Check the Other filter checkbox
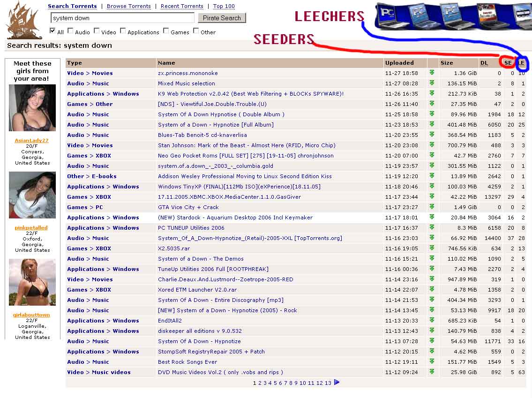This screenshot has height=398, width=532. click(196, 30)
